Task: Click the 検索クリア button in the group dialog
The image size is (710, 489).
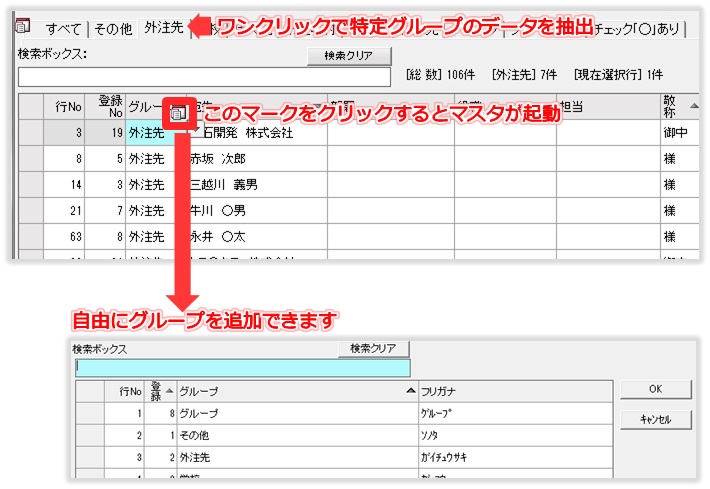Action: [373, 349]
